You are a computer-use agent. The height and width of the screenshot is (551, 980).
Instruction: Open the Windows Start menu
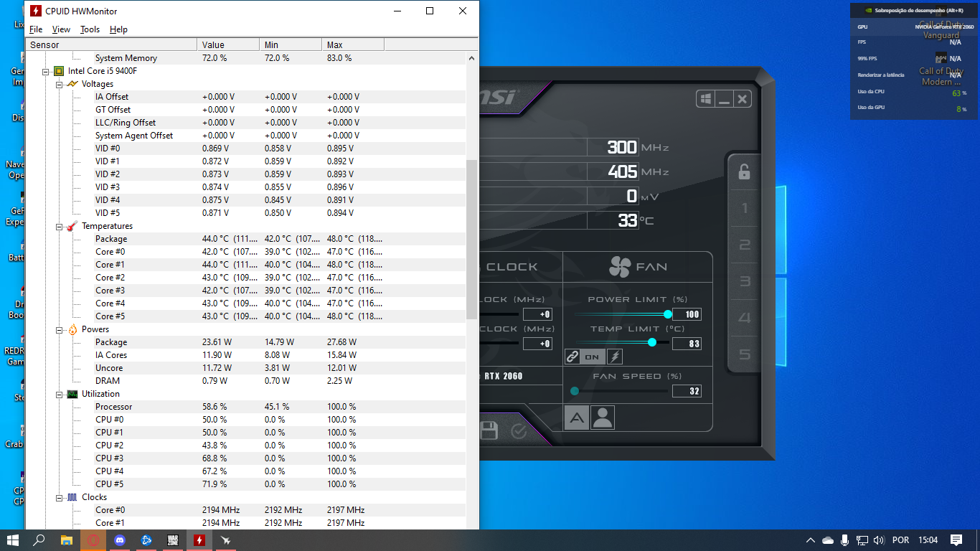(x=13, y=540)
